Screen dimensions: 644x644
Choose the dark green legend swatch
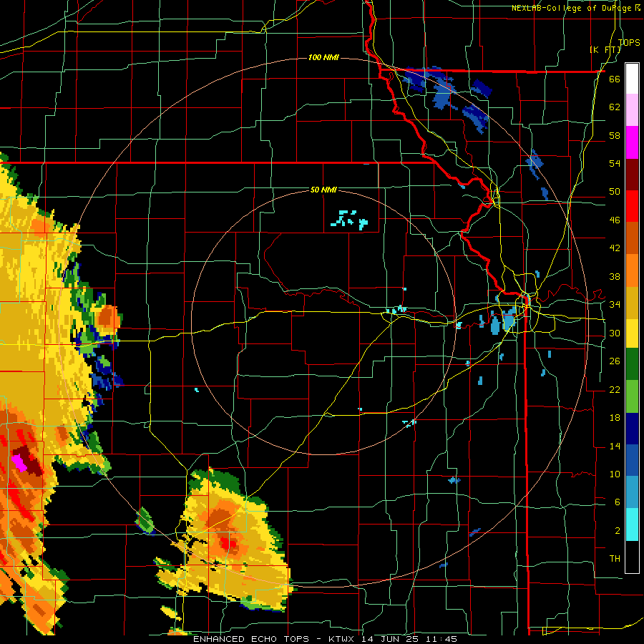632,364
